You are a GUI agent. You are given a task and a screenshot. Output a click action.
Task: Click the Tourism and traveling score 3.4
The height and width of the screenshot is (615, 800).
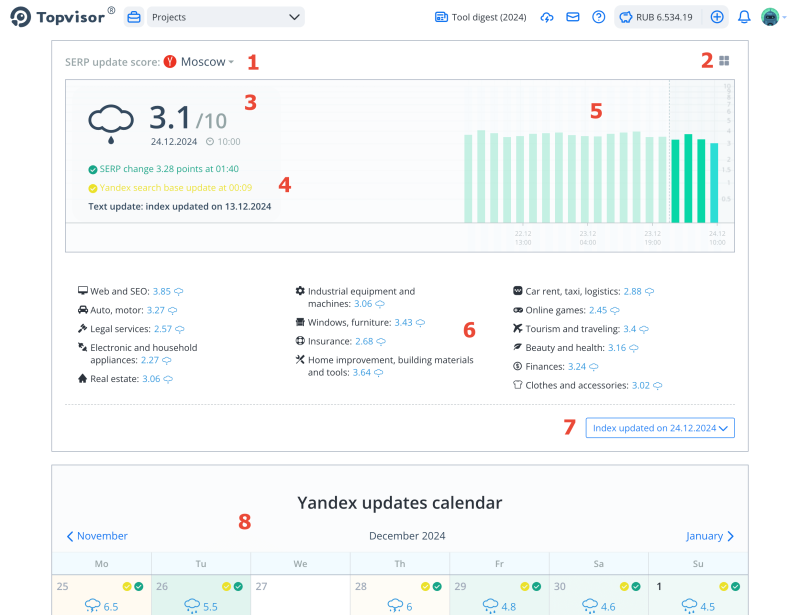[x=629, y=329]
